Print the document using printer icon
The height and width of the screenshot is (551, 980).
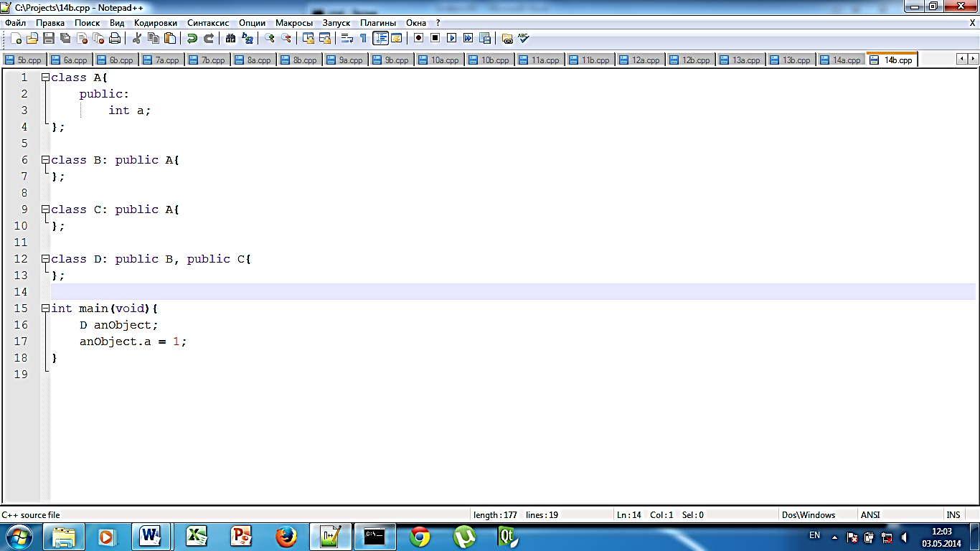(115, 38)
